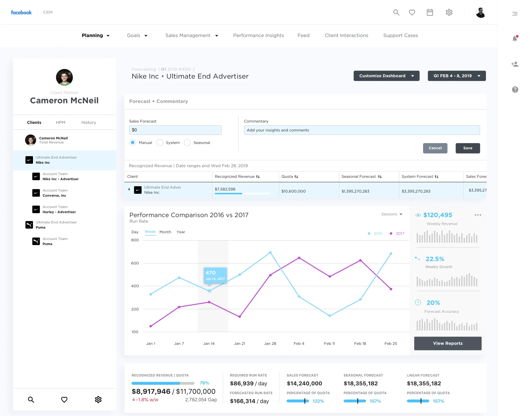Switch to the HPM tab

point(60,122)
